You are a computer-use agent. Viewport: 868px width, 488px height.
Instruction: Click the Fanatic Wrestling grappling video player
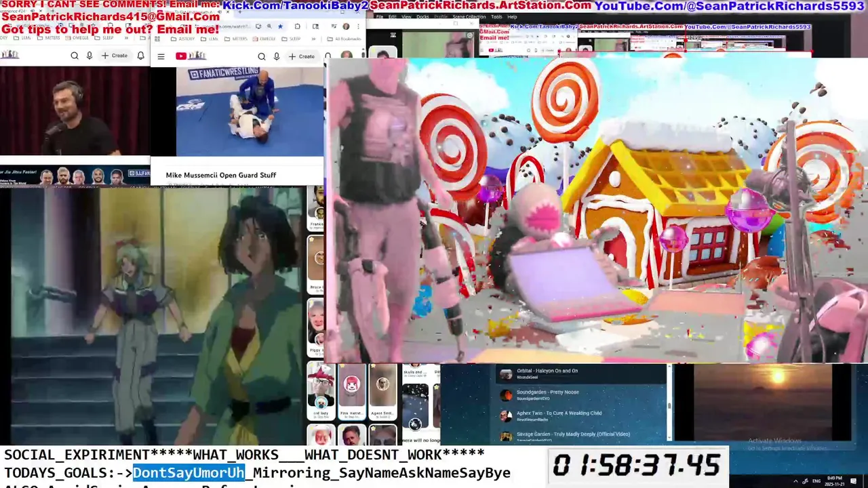coord(250,111)
